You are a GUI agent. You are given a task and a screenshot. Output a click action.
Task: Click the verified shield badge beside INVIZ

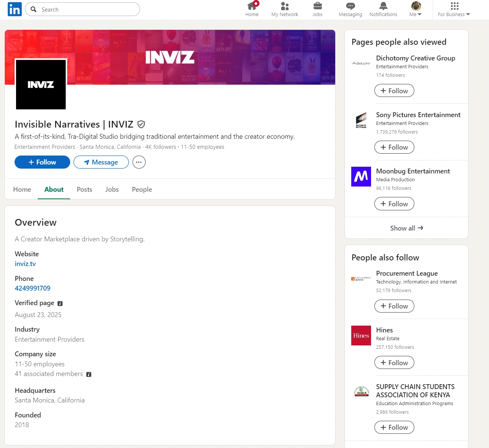[141, 124]
